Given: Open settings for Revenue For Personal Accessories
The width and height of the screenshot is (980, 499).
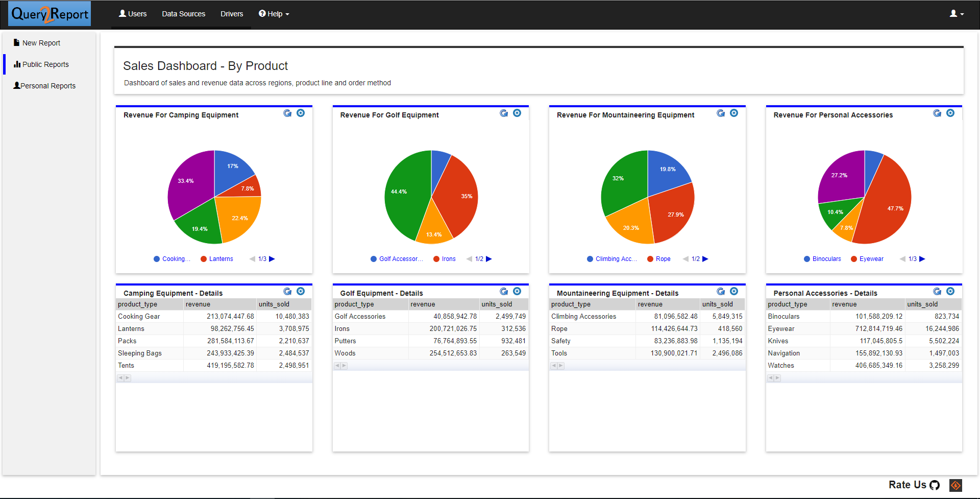Looking at the screenshot, I should tap(950, 113).
